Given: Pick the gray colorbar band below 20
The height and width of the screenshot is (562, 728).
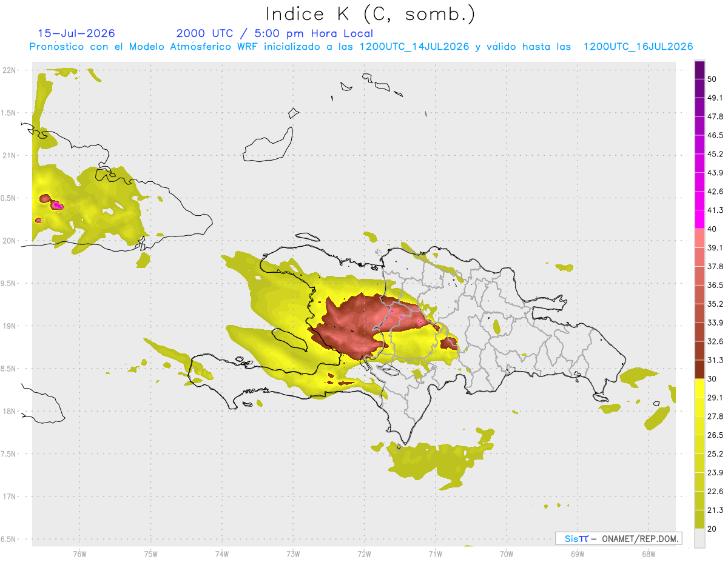Looking at the screenshot, I should coord(699,538).
